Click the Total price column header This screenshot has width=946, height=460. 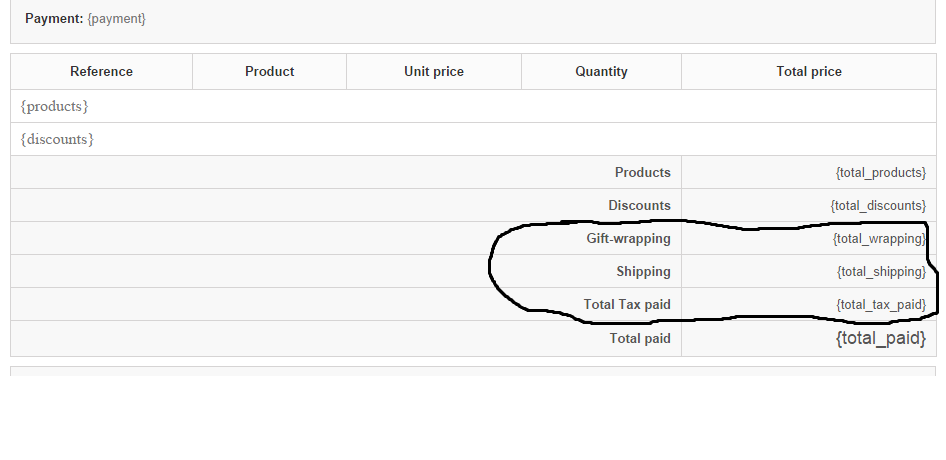coord(809,71)
